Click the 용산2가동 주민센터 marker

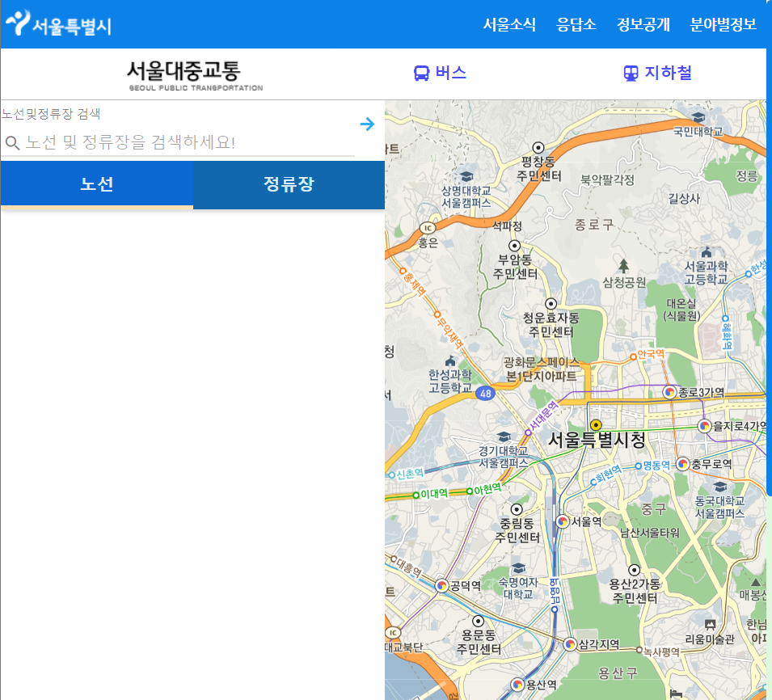(634, 570)
